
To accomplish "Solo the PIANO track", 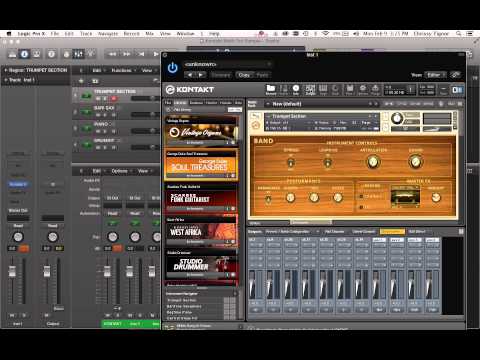I will point(106,131).
